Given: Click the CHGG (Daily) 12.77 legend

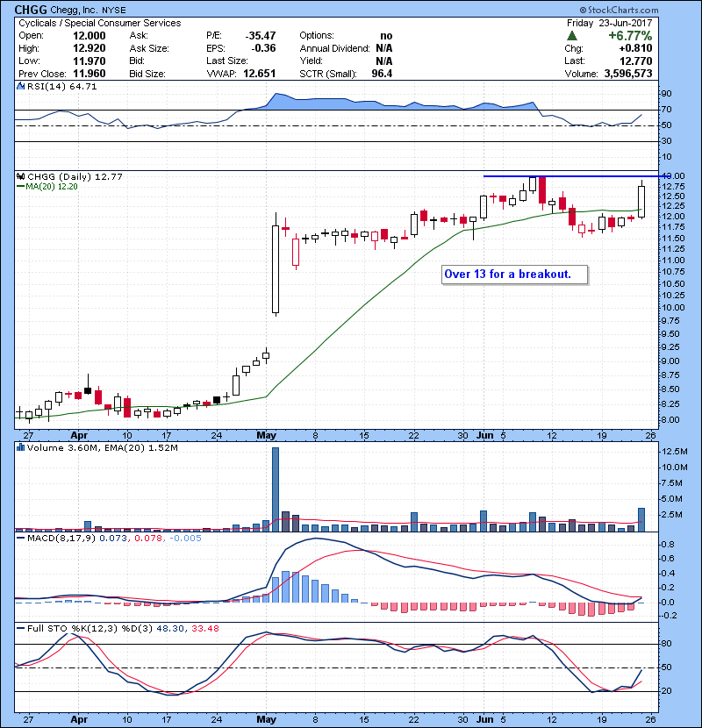Looking at the screenshot, I should (x=75, y=177).
